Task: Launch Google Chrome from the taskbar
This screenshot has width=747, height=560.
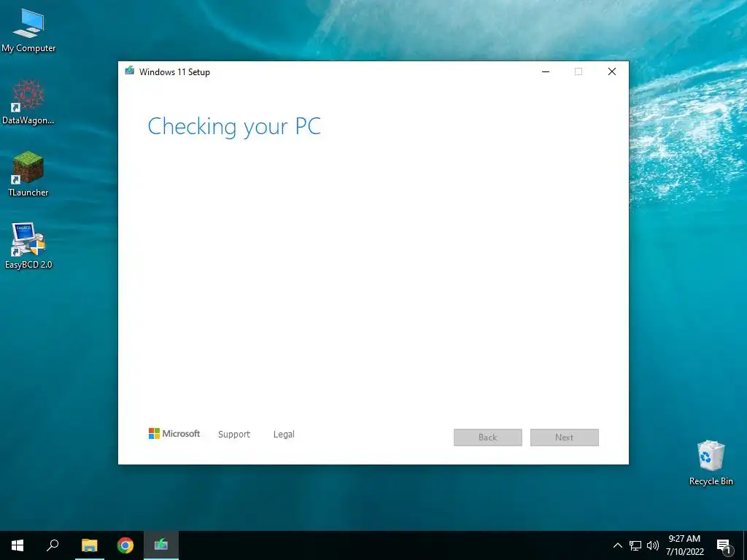Action: [125, 545]
